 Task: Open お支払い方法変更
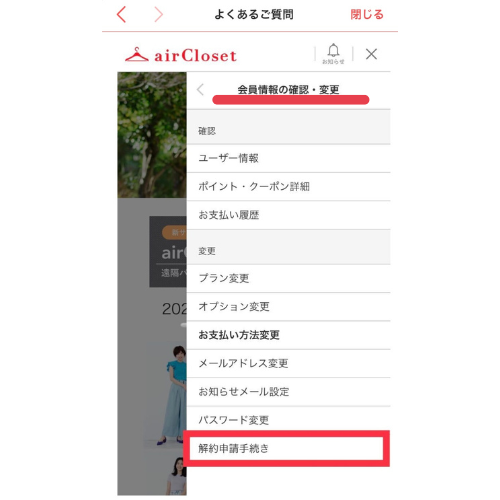click(288, 335)
